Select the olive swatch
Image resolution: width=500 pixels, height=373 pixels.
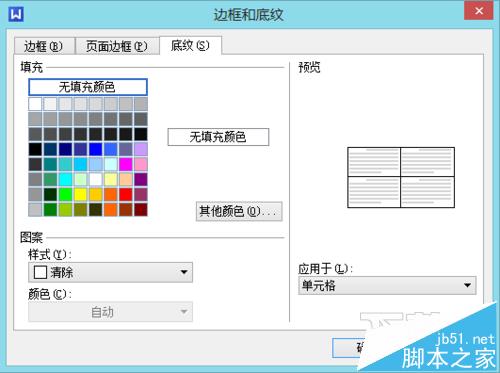tap(80, 210)
